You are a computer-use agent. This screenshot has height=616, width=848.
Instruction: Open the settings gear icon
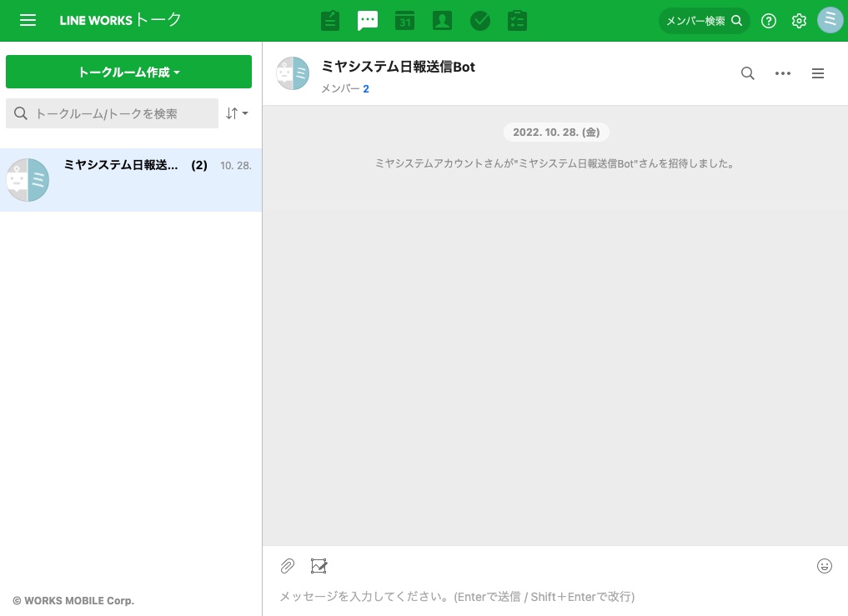[x=799, y=21]
